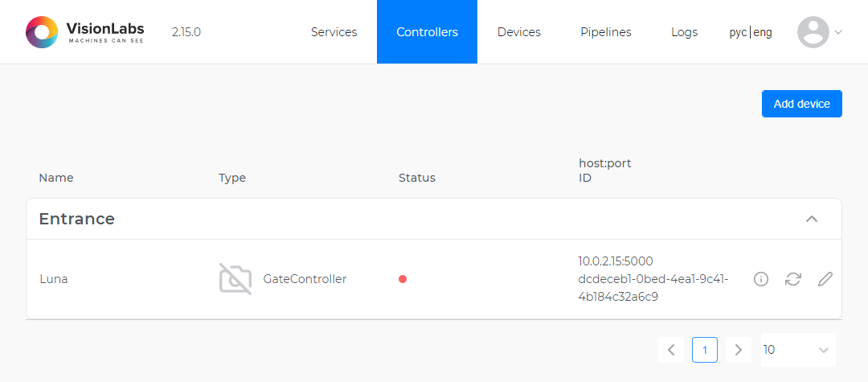Switch language to eng
The image size is (868, 382).
pyautogui.click(x=763, y=33)
